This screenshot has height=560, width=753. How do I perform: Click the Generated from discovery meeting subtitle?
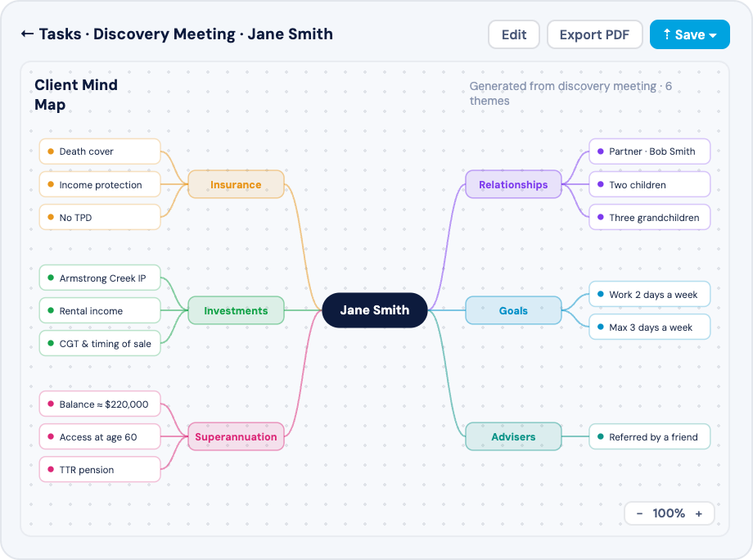[x=570, y=93]
